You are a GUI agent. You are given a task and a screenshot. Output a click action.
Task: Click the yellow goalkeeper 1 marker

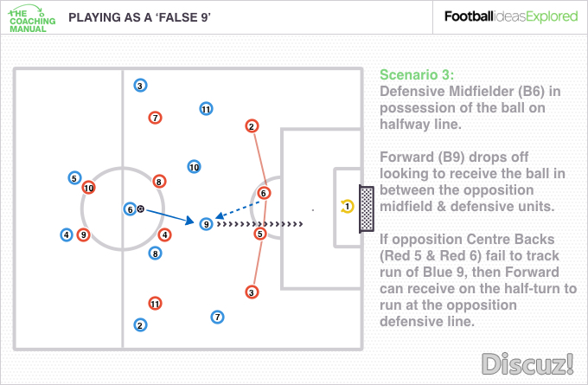pos(348,207)
